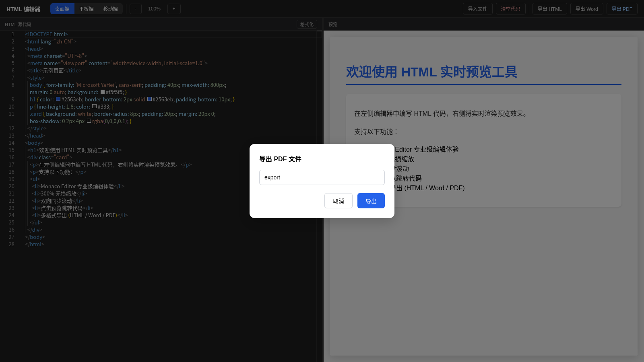The image size is (644, 362).
Task: Click line number 14 in editor gutter
Action: click(x=11, y=143)
